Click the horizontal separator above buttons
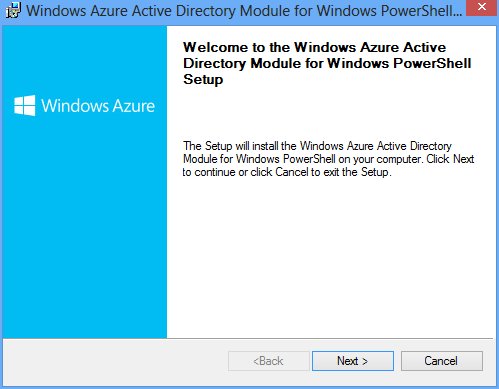 [x=248, y=339]
